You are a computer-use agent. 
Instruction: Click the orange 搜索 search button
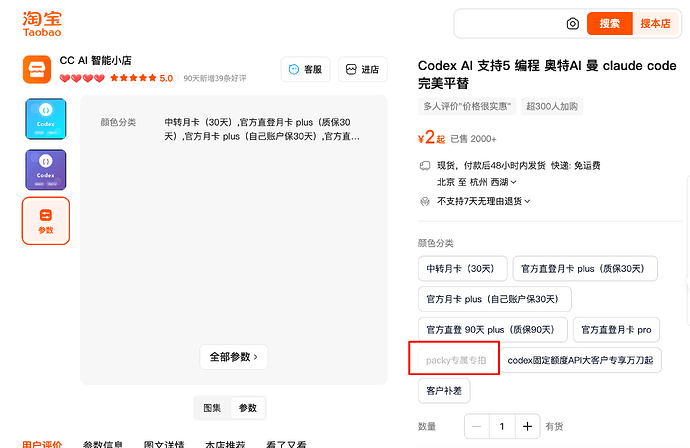click(609, 23)
